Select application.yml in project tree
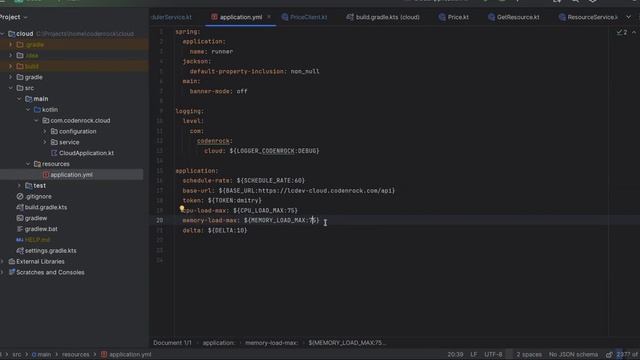 [x=71, y=175]
